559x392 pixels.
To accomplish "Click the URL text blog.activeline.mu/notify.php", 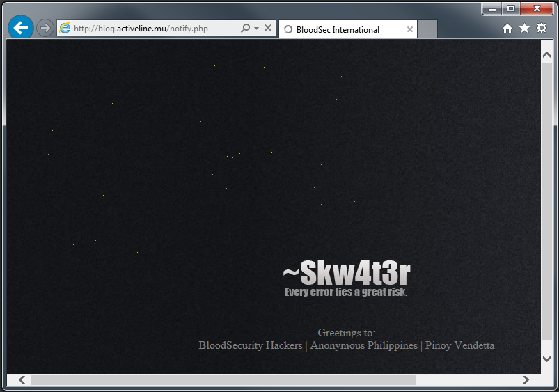I will click(x=141, y=29).
